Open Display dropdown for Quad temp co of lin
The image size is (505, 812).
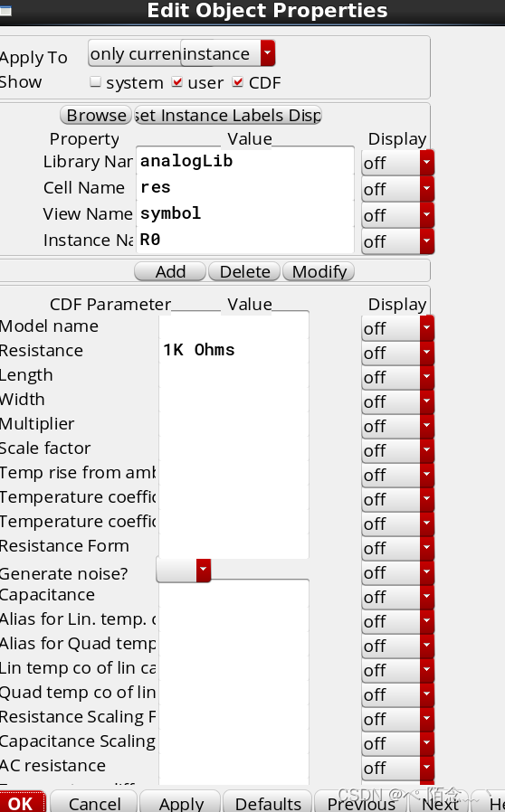[x=397, y=694]
